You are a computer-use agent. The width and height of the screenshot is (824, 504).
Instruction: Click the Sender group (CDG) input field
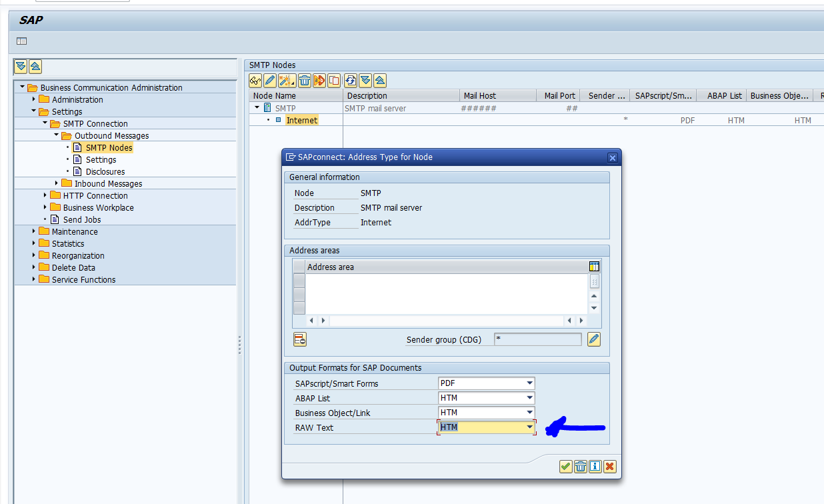pos(537,339)
